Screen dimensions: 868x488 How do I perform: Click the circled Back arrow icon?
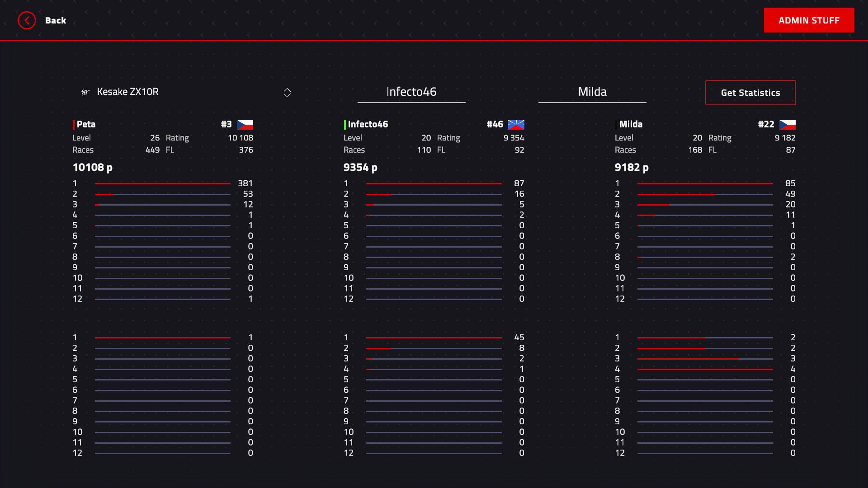point(27,20)
